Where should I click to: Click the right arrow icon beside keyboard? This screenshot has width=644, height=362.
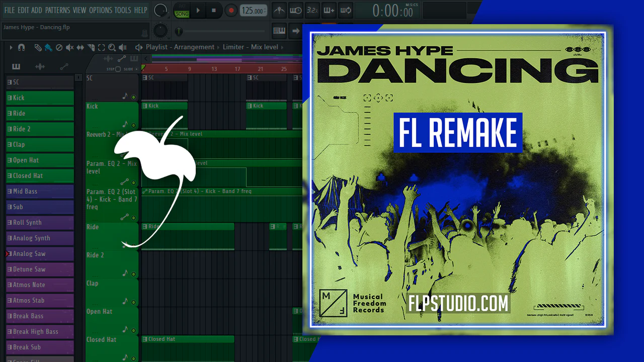pos(296,31)
